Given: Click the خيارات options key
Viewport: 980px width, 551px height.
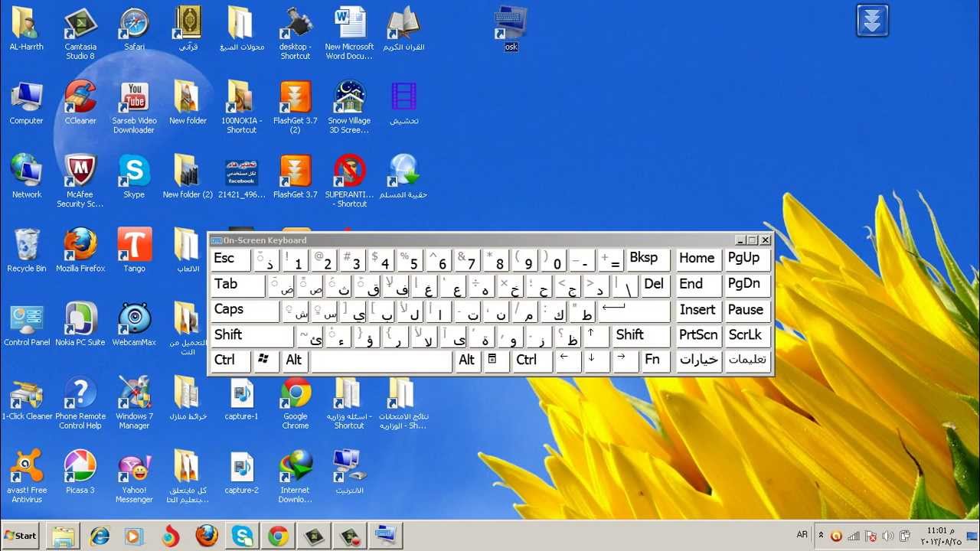Looking at the screenshot, I should coord(698,360).
